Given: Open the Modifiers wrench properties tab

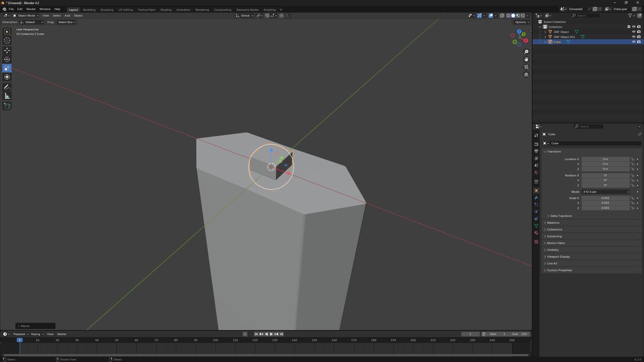Looking at the screenshot, I should [x=536, y=198].
